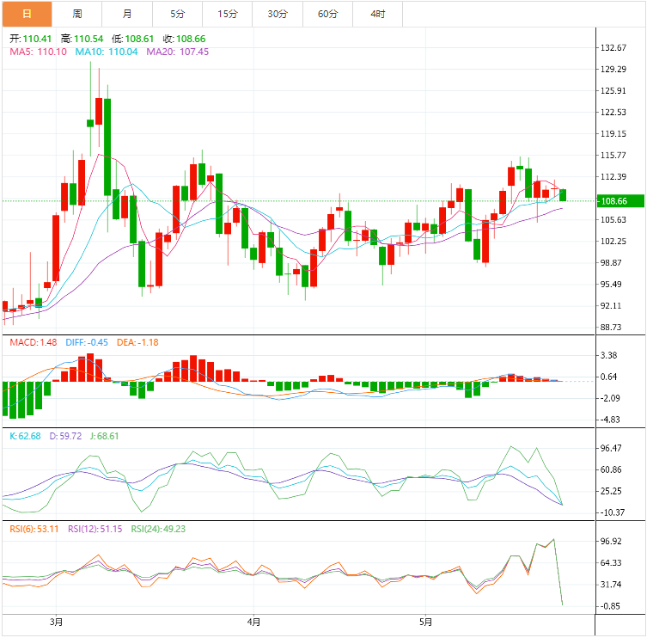Switch to the 周 weekly tab
Screen dimensions: 653x644
77,14
